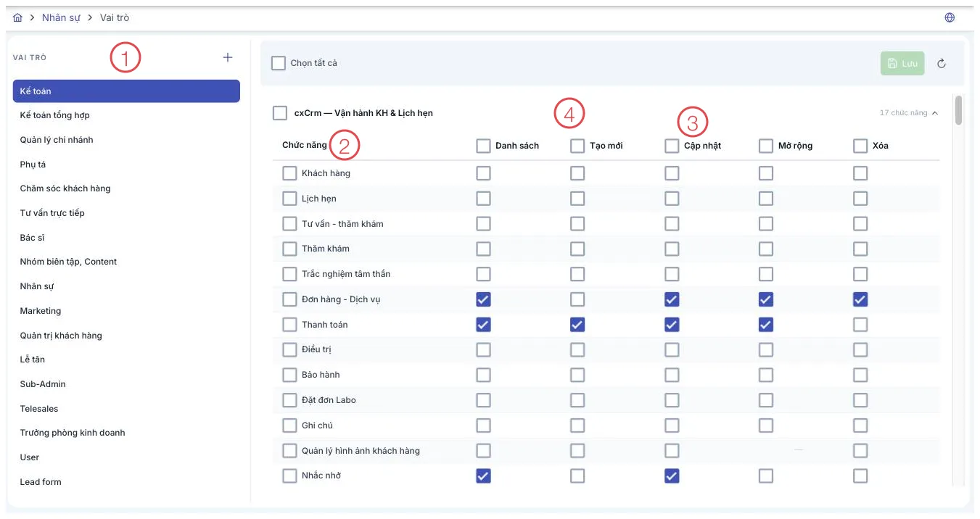
Task: Enable Xóa permission for Bảo hành
Action: click(860, 375)
